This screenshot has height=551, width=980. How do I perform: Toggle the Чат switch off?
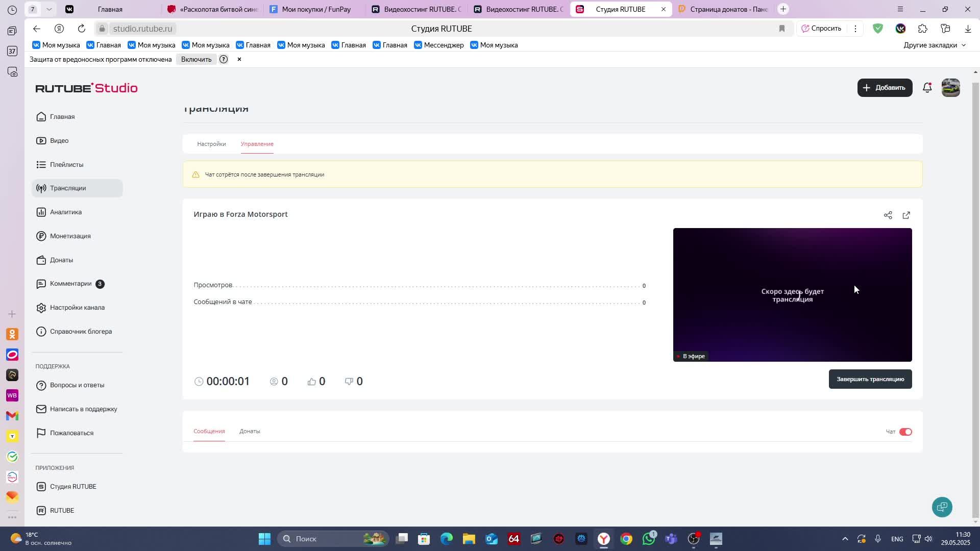(x=905, y=432)
